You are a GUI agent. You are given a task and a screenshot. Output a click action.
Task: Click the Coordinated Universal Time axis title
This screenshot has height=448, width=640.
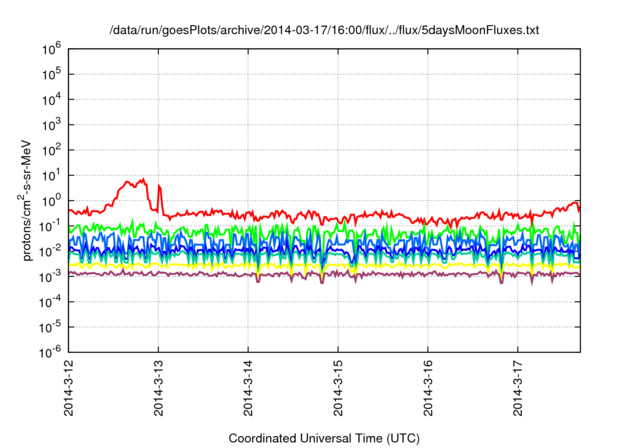324,439
